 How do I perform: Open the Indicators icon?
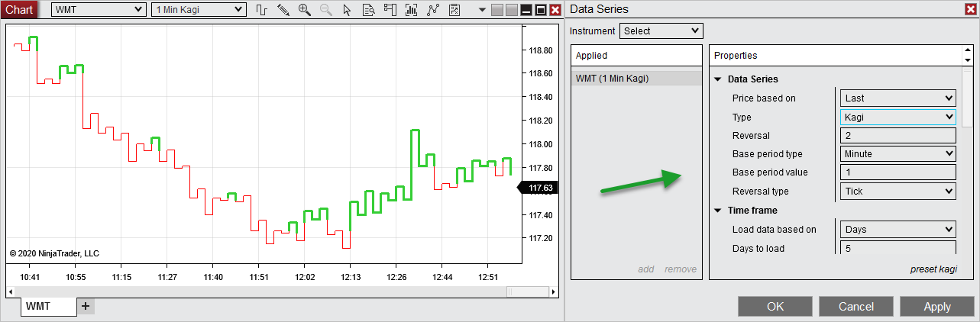click(x=412, y=10)
